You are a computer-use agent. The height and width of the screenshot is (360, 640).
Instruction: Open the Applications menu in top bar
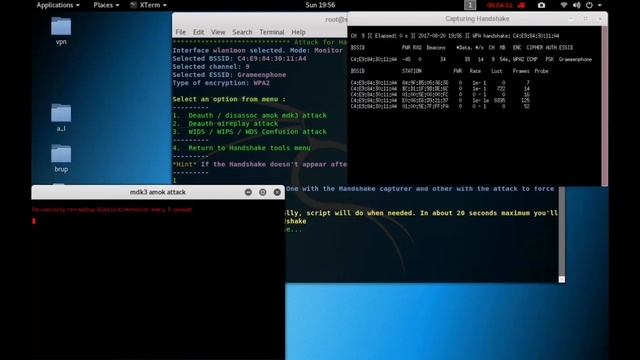58,5
